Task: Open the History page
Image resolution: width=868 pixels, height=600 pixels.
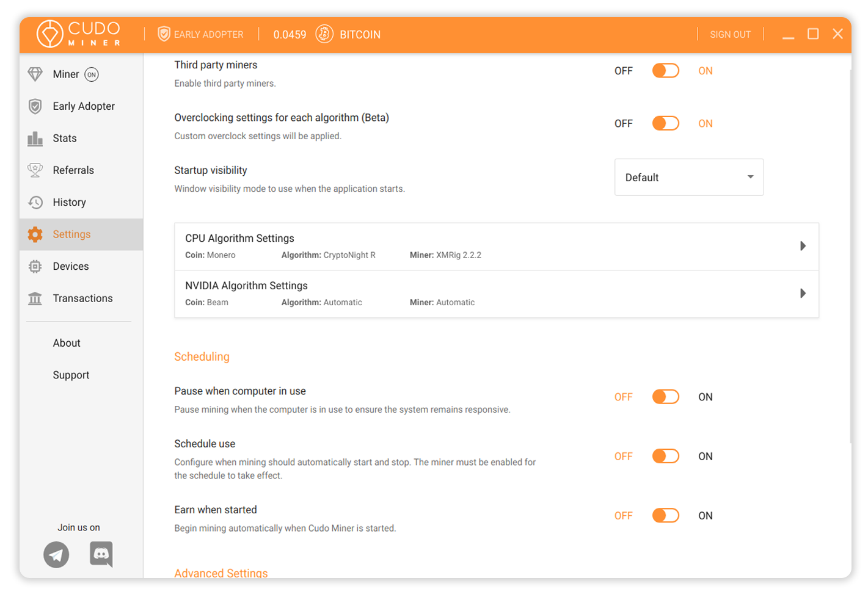Action: [81, 202]
